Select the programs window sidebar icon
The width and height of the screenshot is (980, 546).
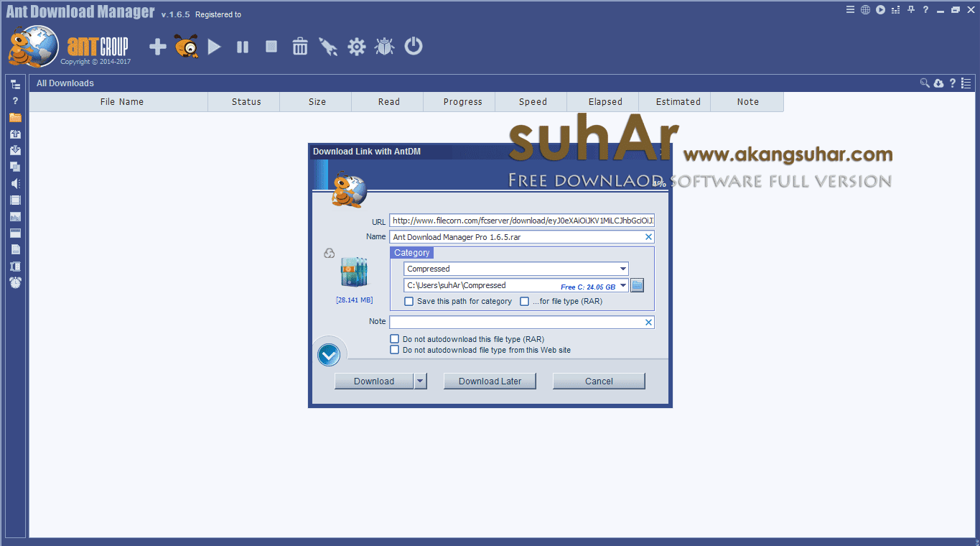point(15,233)
